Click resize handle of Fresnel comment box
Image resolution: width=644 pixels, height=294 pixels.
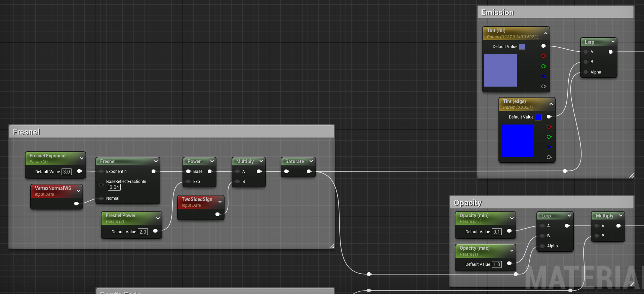click(x=332, y=246)
